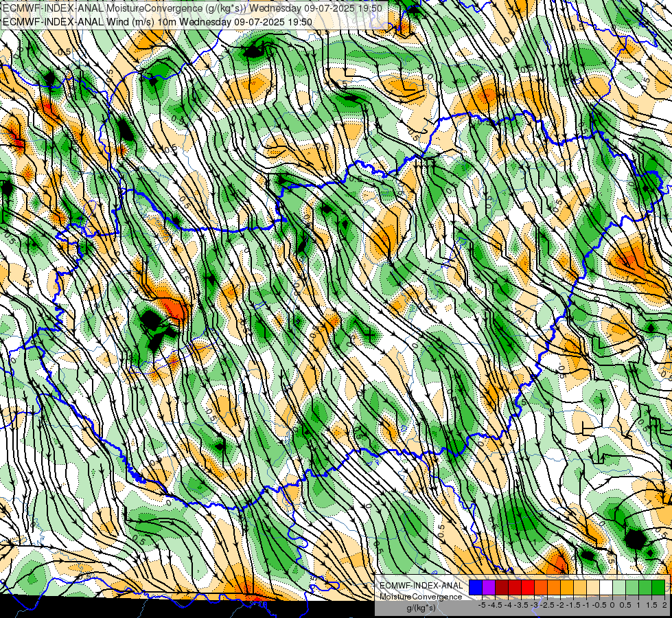672x618 pixels.
Task: Click the -5 tick label on legend
Action: click(482, 605)
